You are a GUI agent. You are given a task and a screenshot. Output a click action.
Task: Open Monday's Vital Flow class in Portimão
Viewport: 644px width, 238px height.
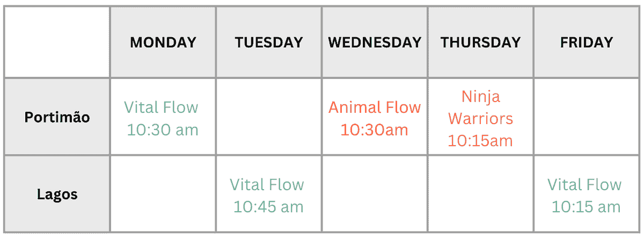[162, 118]
